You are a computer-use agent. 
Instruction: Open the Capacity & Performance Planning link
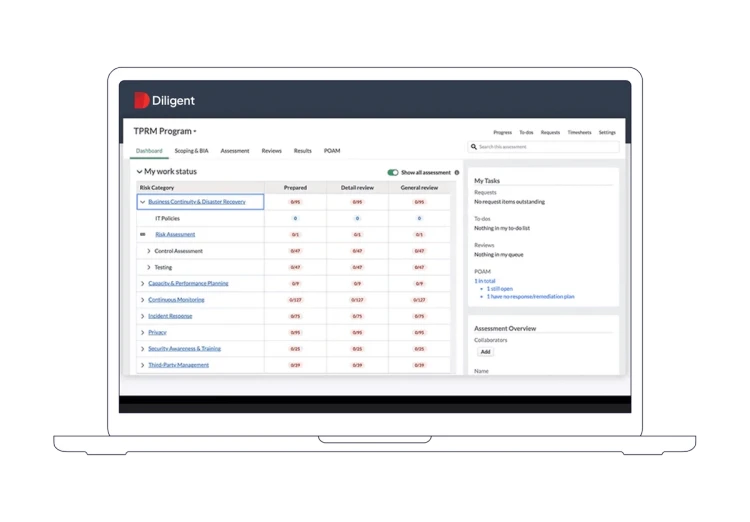coord(188,284)
